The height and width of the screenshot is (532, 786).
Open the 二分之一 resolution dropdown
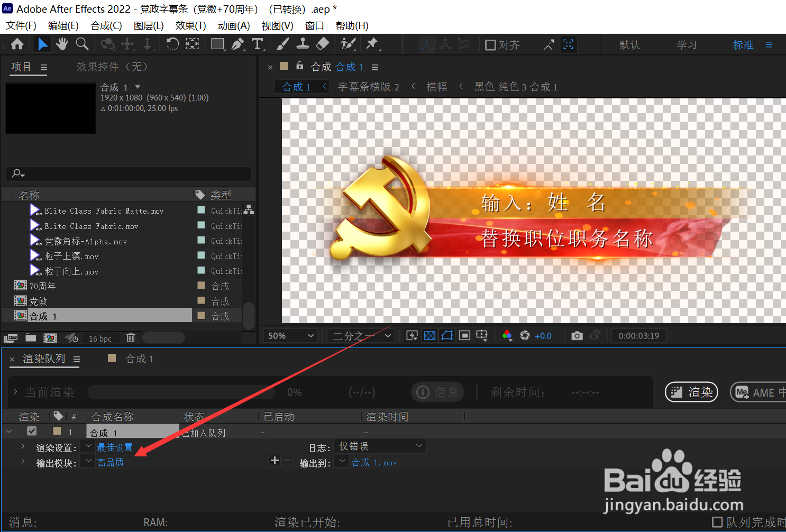361,336
